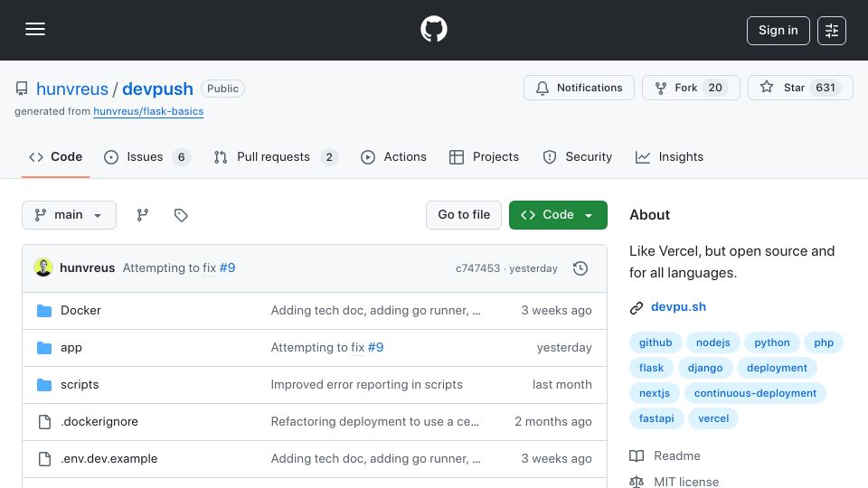
Task: Click the scripts folder icon
Action: [x=44, y=385]
